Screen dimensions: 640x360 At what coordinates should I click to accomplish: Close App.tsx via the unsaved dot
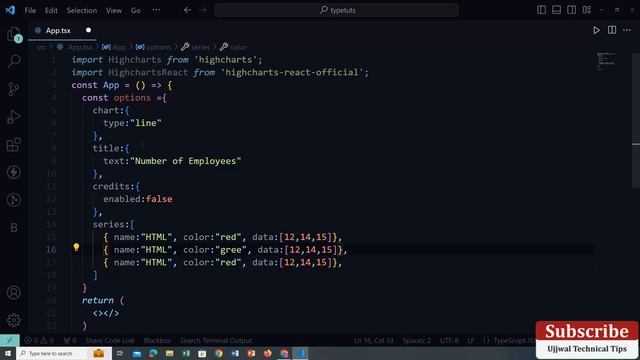tap(88, 30)
